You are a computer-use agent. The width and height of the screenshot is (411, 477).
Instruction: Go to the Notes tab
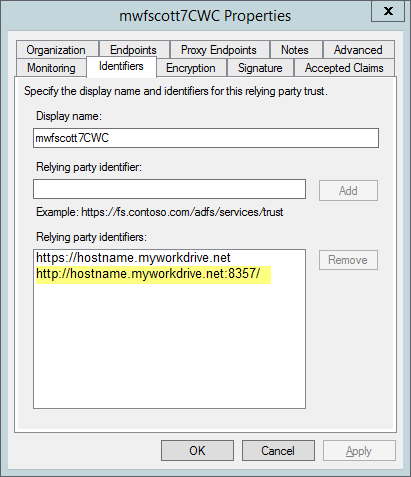tap(295, 50)
